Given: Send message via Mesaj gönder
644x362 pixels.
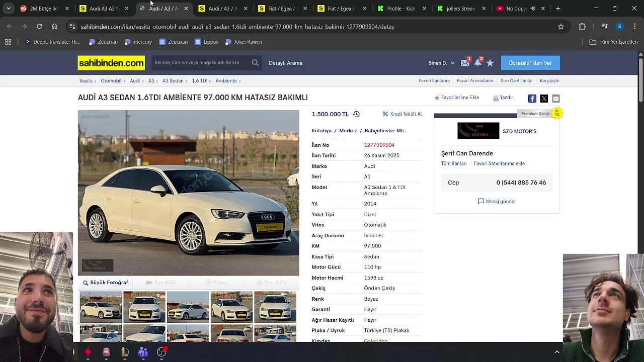Looking at the screenshot, I should tap(497, 201).
